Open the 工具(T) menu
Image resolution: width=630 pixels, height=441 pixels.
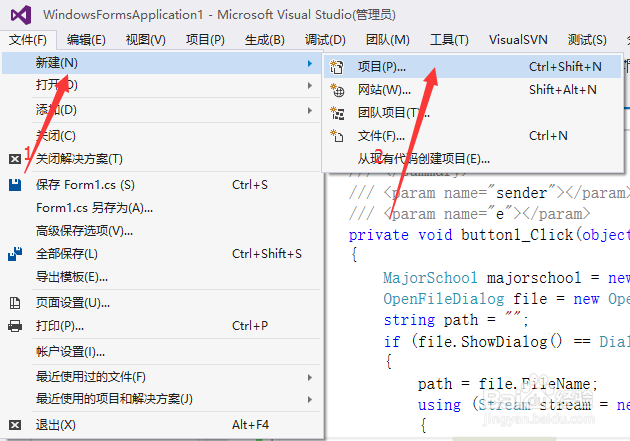449,40
